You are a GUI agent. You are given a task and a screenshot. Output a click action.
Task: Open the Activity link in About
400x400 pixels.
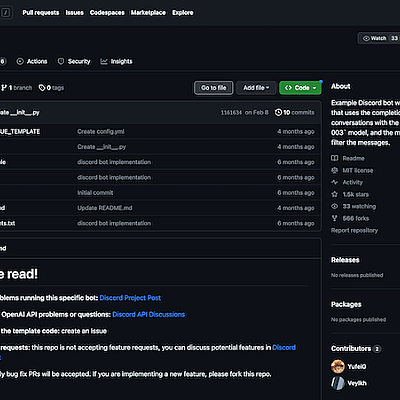click(347, 182)
